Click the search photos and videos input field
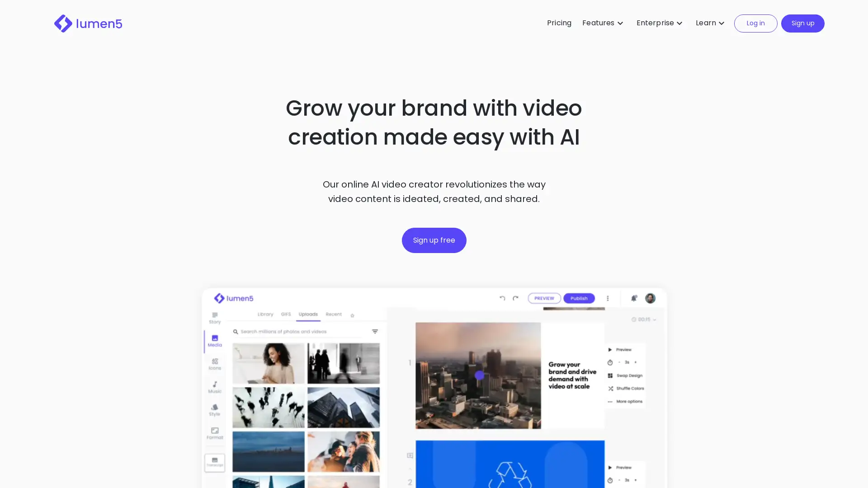868x488 pixels. [303, 331]
